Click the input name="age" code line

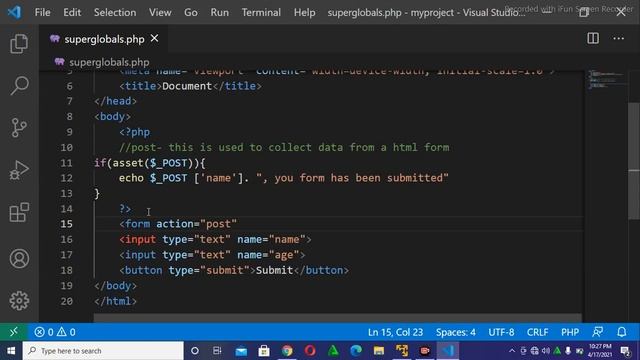(212, 255)
